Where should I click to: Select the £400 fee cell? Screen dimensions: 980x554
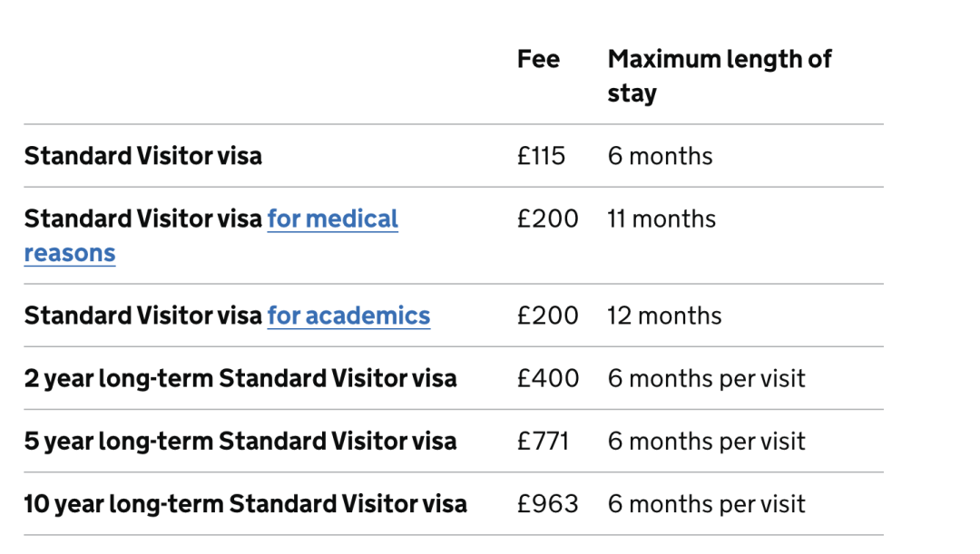[x=547, y=378]
